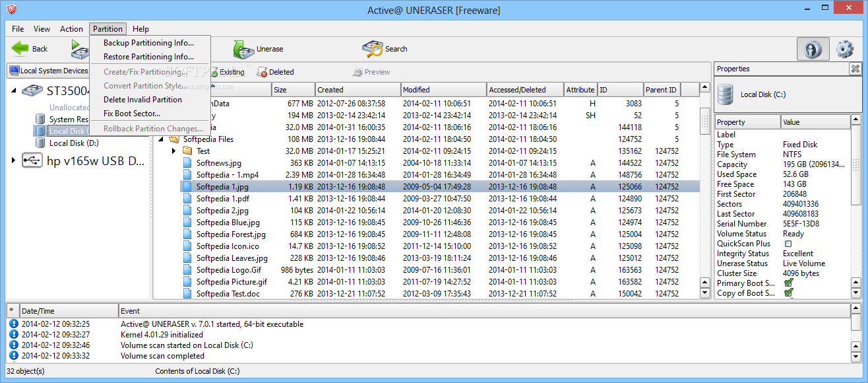Click the Preview icon in the filter bar
The image size is (868, 383).
pyautogui.click(x=357, y=72)
